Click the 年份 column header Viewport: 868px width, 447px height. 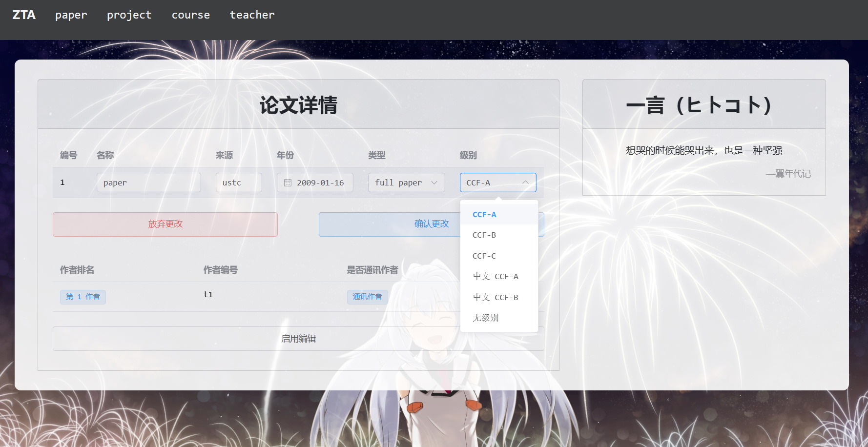click(286, 155)
